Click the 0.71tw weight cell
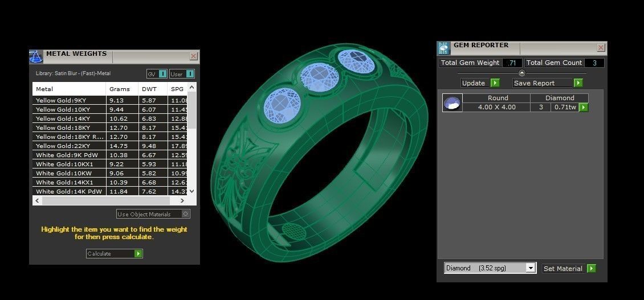This screenshot has height=300, width=644. [x=565, y=108]
